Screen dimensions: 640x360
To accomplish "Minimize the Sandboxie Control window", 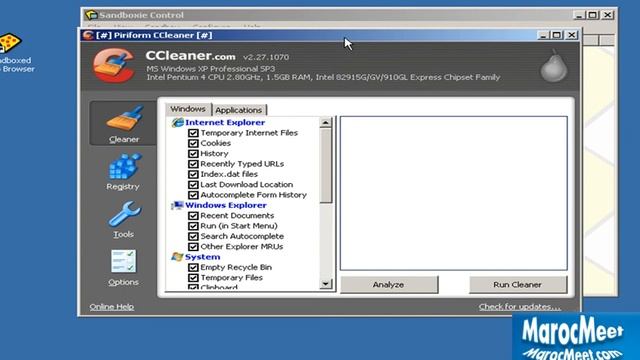I will (579, 15).
